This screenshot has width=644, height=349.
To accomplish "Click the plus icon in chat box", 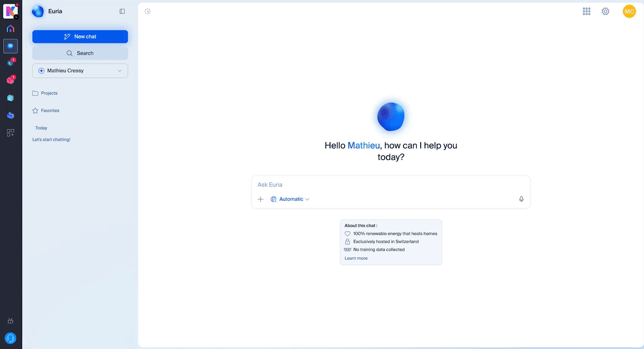I will [261, 199].
